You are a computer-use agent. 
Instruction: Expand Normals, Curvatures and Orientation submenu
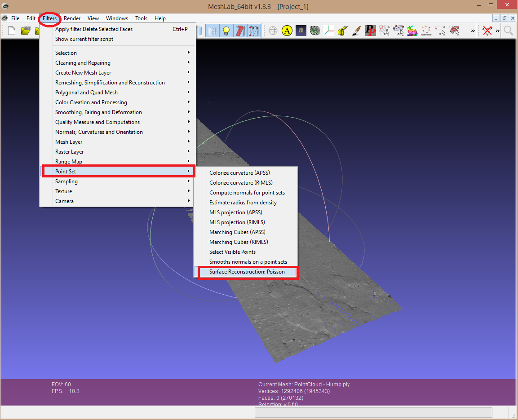click(x=118, y=132)
